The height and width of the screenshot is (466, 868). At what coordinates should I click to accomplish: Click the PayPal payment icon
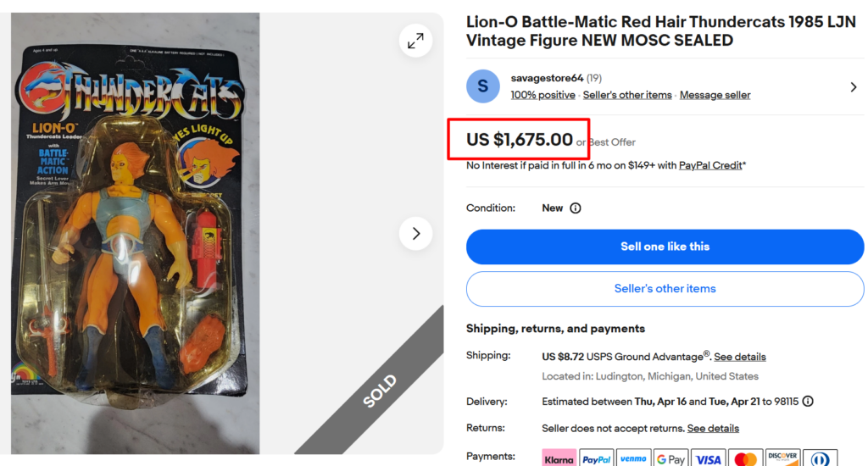[x=597, y=458]
